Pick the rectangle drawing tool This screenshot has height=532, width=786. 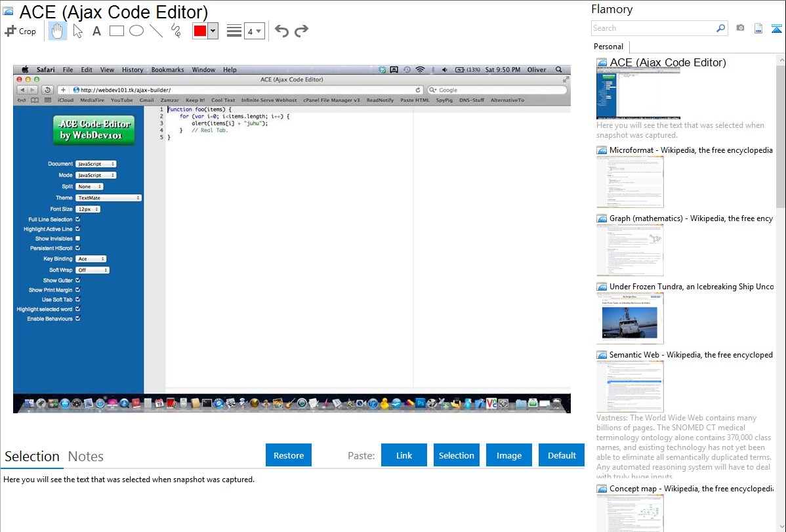pos(116,31)
